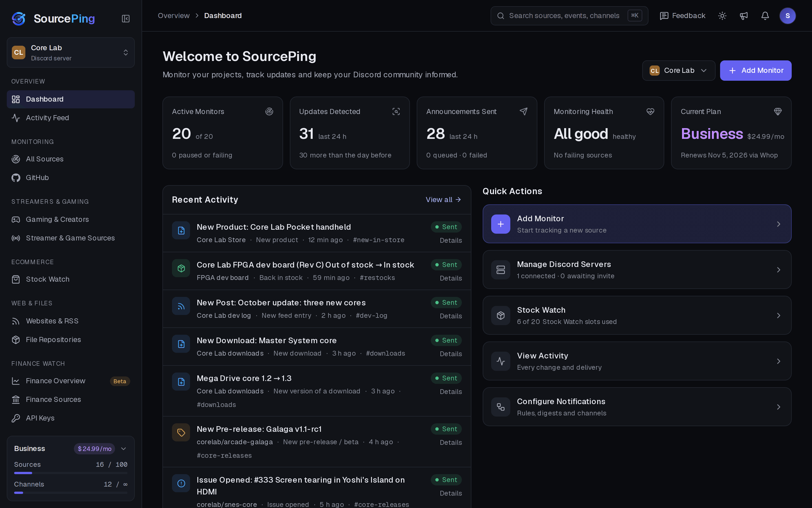Click the Overview breadcrumb link
The width and height of the screenshot is (812, 508).
click(173, 16)
